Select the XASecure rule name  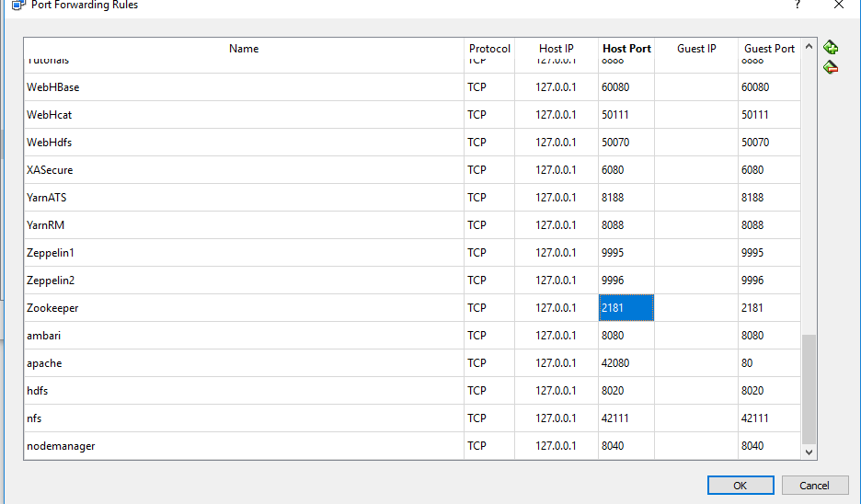click(50, 170)
